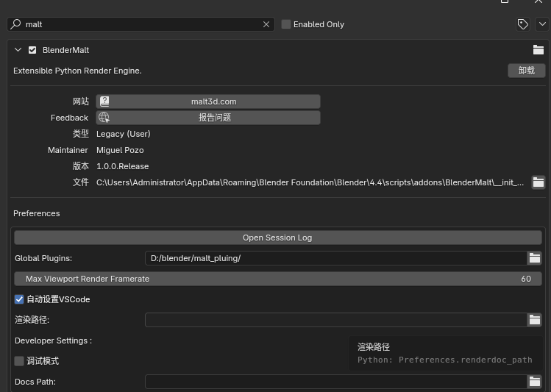Image resolution: width=551 pixels, height=392 pixels.
Task: Browse the add-on file location folder
Action: click(x=538, y=182)
